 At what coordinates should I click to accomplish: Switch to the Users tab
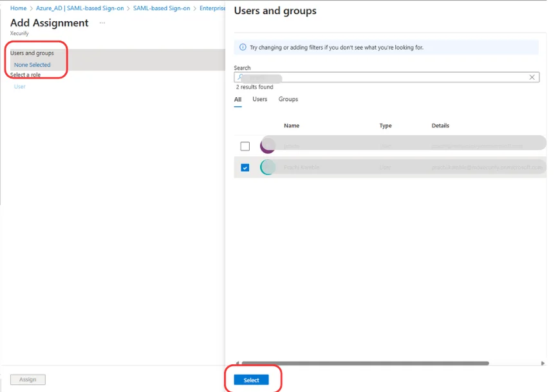[x=259, y=99]
